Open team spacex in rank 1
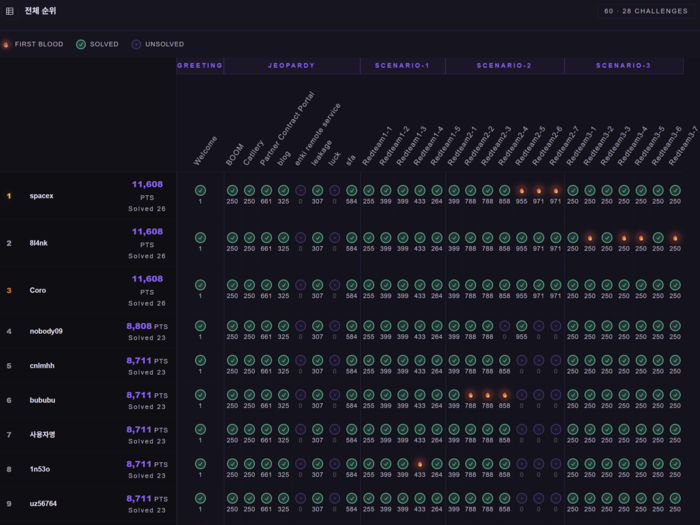Screen dimensions: 700x525 click(42, 196)
